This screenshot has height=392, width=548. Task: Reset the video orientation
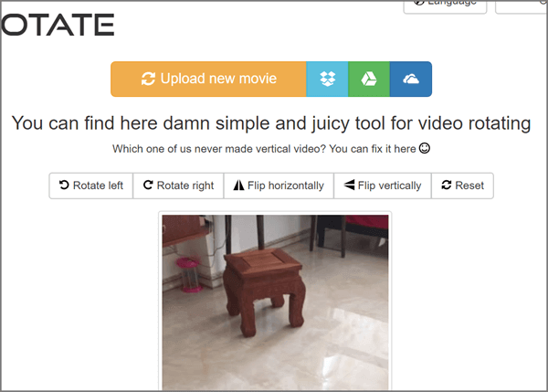(x=463, y=185)
